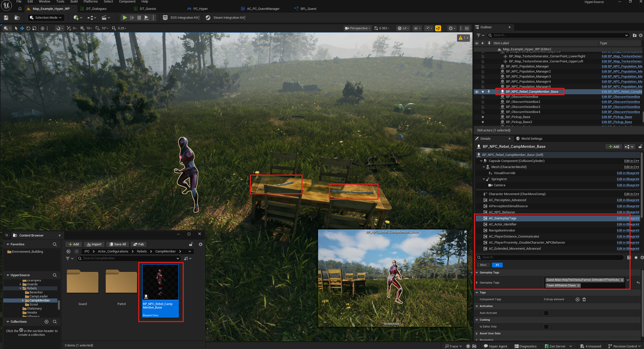Open the Zen Server status bar item
Screen dimensions: 644x349
tap(558, 346)
